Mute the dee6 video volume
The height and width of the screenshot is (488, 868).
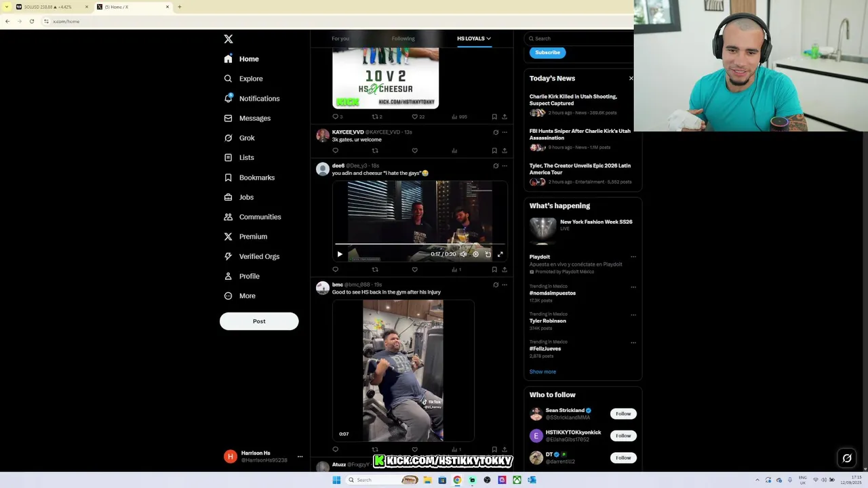[463, 254]
